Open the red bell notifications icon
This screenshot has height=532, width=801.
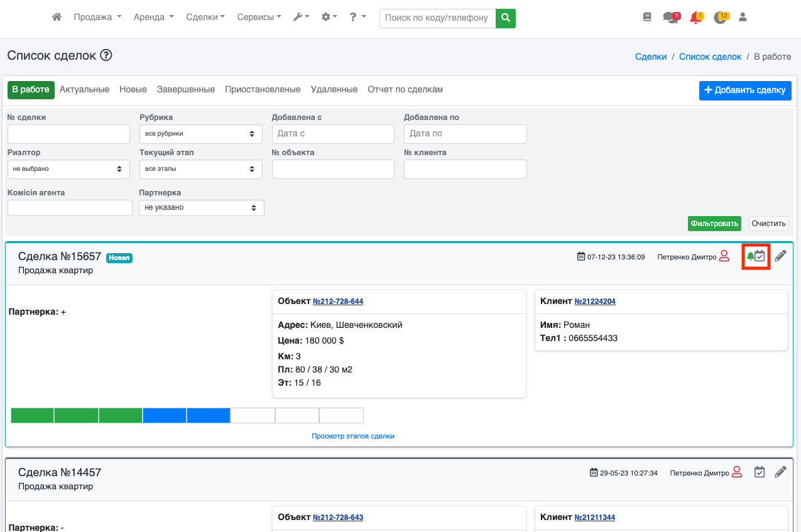(x=695, y=18)
